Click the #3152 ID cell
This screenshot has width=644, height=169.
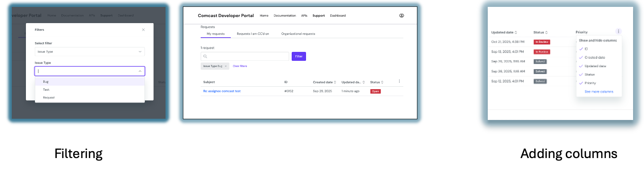(x=289, y=91)
